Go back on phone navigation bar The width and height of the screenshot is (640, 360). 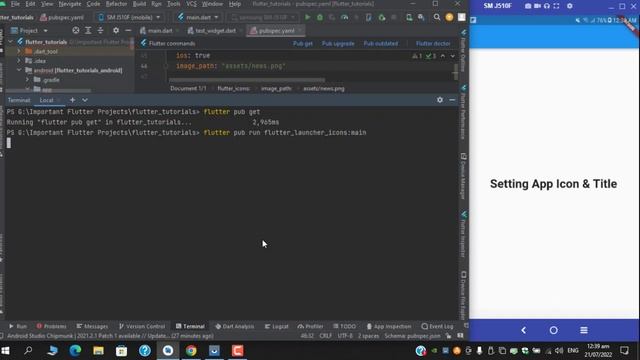(x=524, y=330)
